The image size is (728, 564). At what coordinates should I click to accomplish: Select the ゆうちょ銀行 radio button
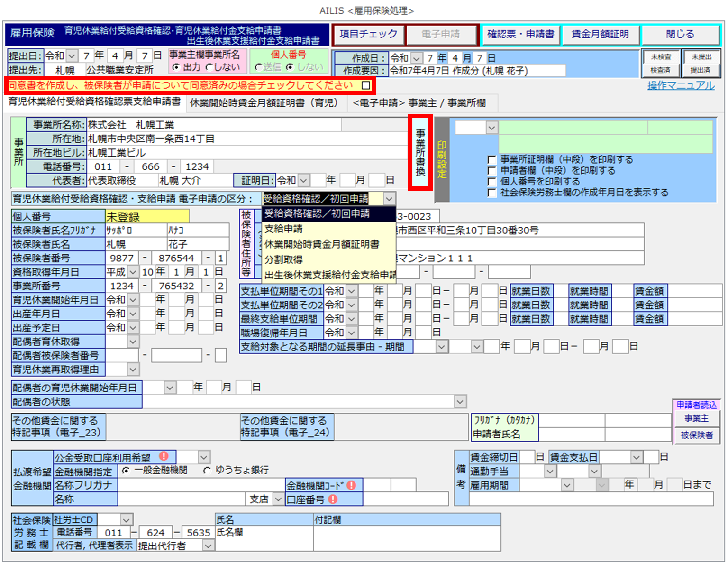pos(207,471)
